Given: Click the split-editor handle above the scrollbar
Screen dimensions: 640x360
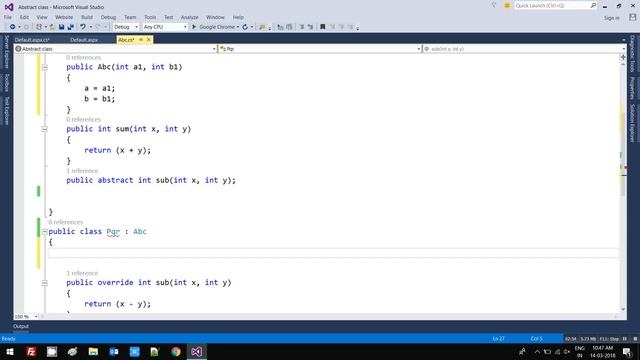Looking at the screenshot, I should pyautogui.click(x=623, y=57).
